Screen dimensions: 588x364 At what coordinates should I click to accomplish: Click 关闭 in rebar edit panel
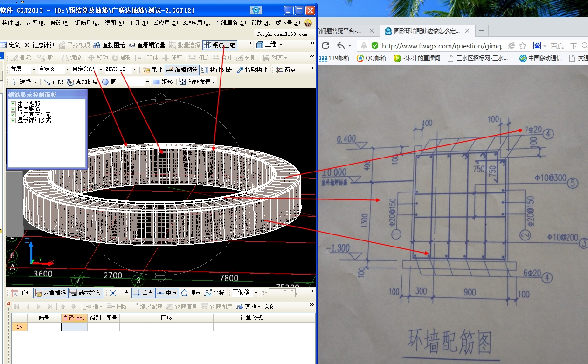(x=270, y=306)
